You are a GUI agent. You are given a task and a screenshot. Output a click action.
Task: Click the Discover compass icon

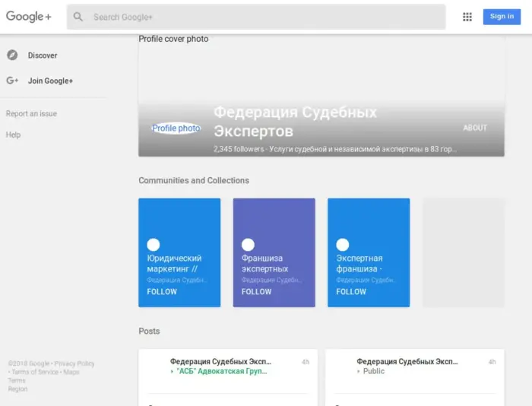(x=12, y=56)
